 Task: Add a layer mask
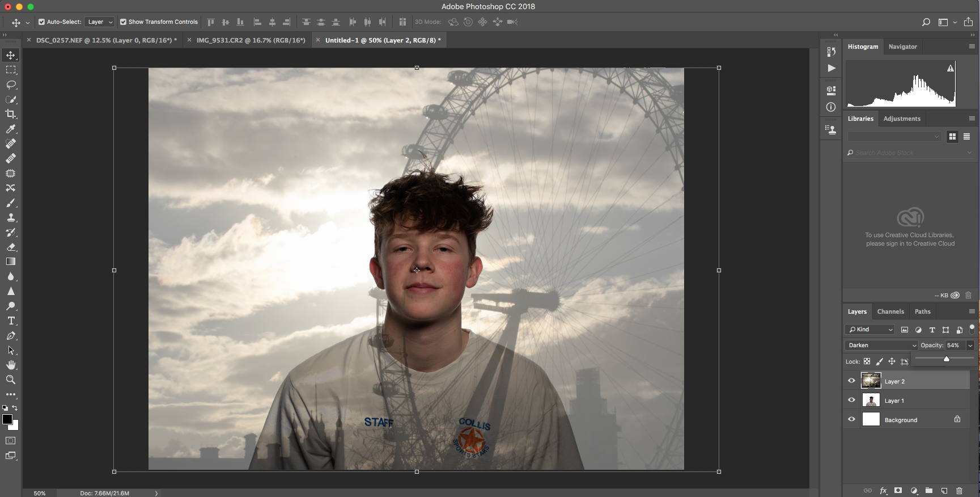[x=898, y=491]
